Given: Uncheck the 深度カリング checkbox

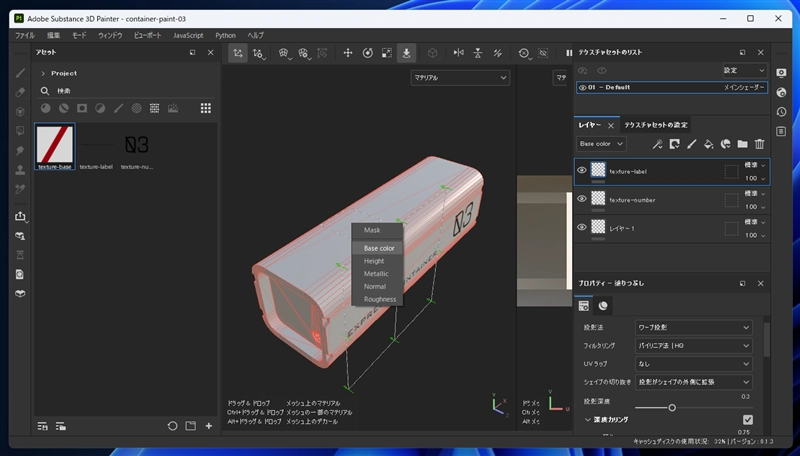Looking at the screenshot, I should click(747, 420).
